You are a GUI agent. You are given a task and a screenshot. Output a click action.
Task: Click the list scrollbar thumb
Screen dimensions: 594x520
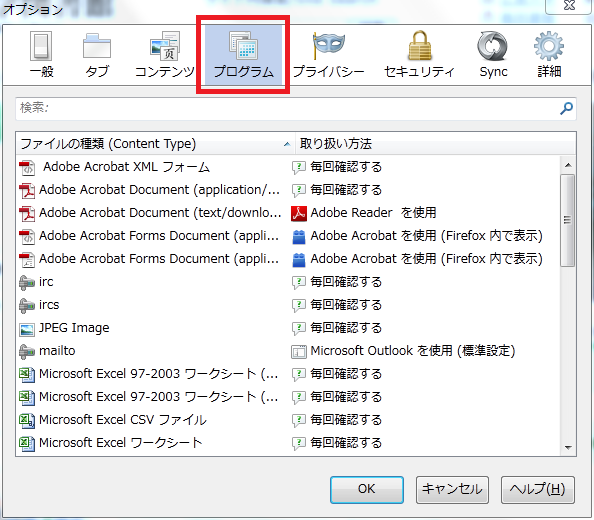[x=567, y=220]
